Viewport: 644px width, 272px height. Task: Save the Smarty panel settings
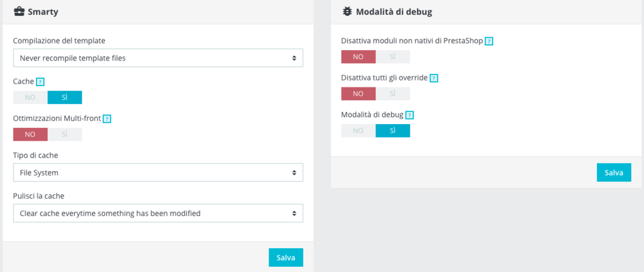285,257
